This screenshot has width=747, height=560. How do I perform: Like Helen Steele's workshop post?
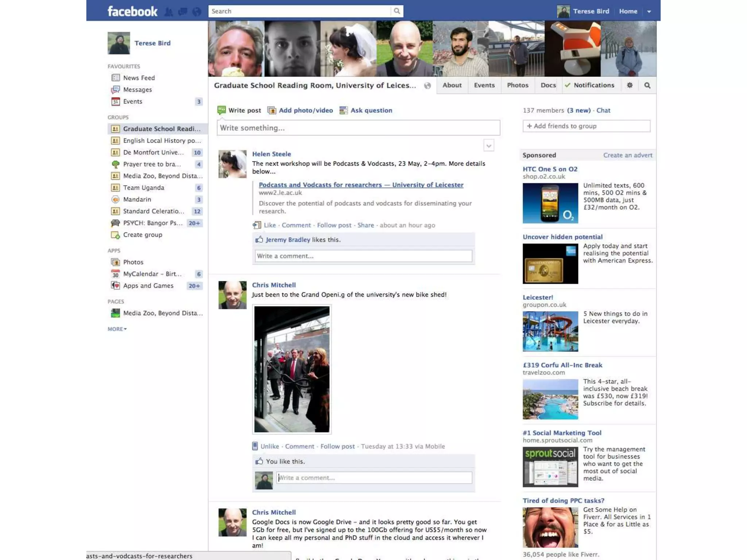coord(270,225)
